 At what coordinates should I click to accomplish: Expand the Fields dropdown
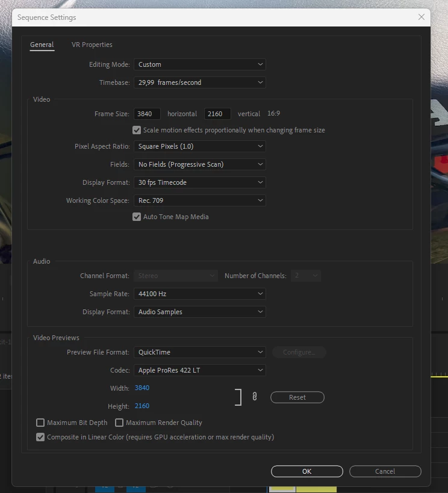coord(200,164)
